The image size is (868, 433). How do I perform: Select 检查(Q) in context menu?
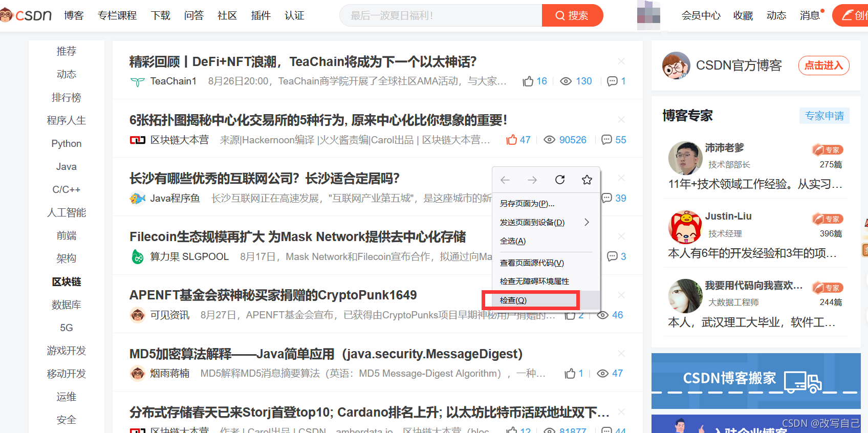point(513,300)
